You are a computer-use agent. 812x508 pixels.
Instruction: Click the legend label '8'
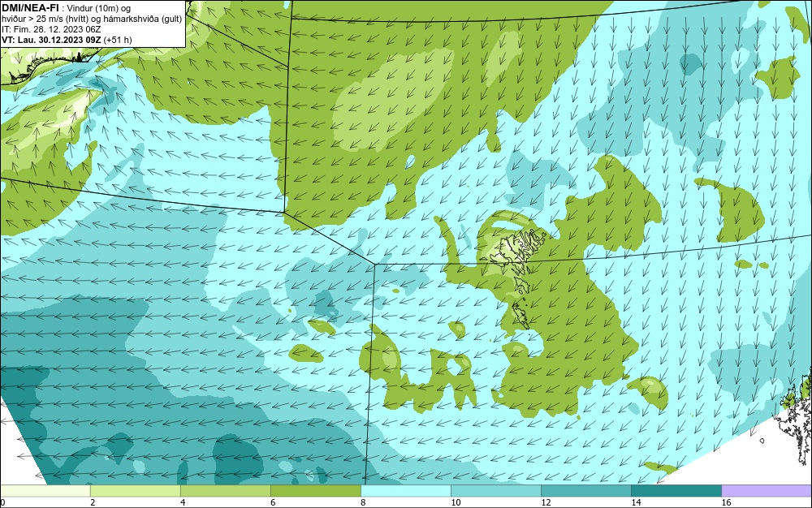363,502
